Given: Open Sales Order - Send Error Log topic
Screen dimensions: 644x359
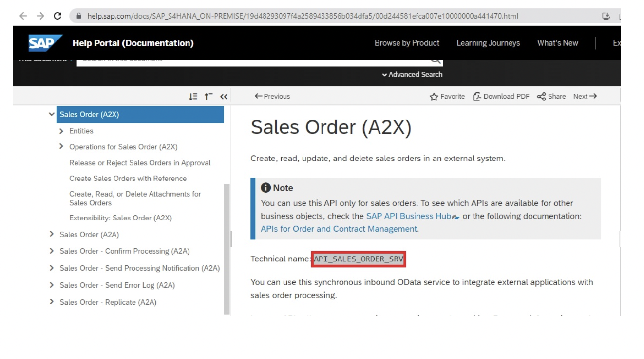Looking at the screenshot, I should pos(117,285).
